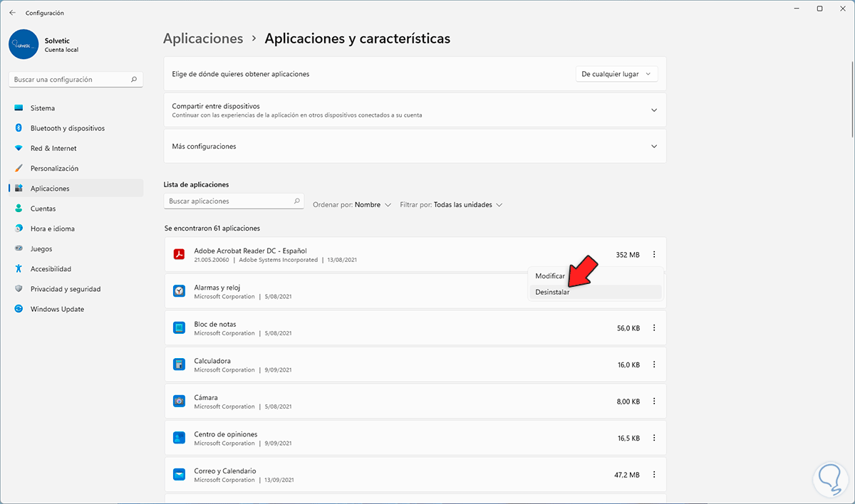The width and height of the screenshot is (855, 504).
Task: Click Adobe Acrobat Reader DC - Español name
Action: point(250,251)
